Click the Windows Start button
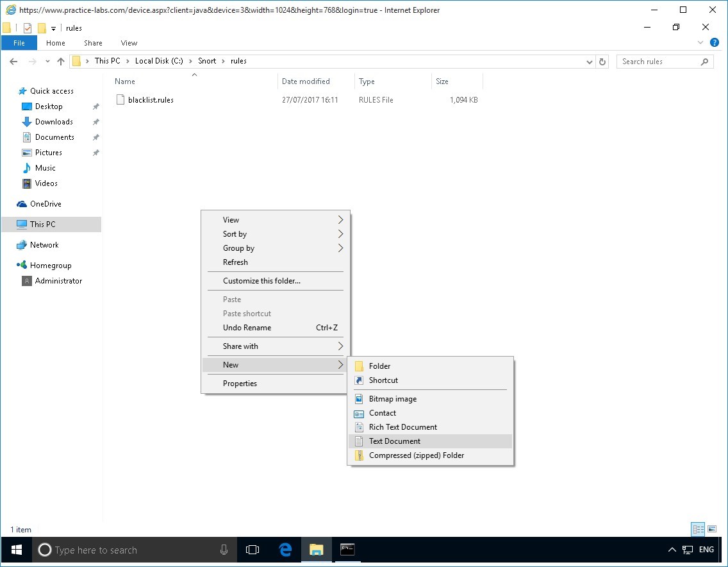Image resolution: width=728 pixels, height=567 pixels. 16,550
